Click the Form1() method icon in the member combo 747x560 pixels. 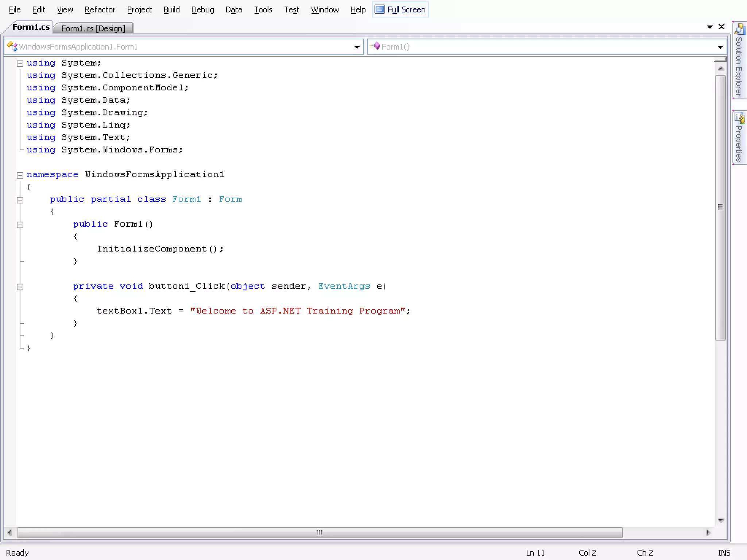click(375, 46)
